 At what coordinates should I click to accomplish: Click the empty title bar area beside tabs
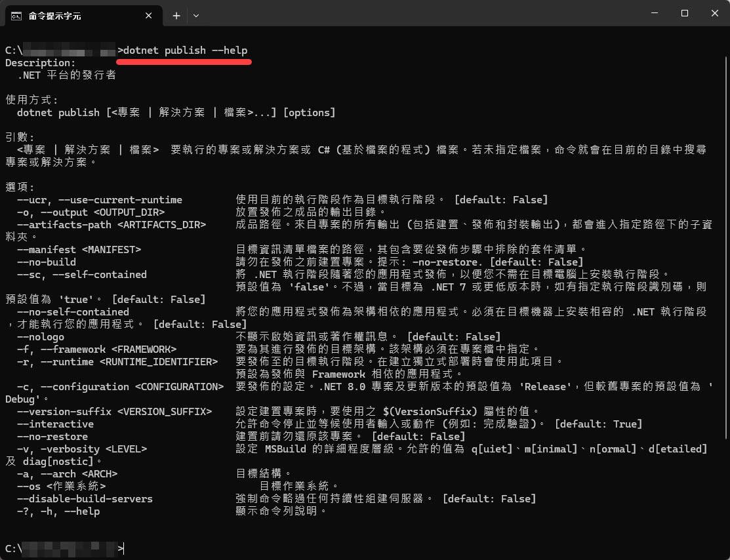420,14
